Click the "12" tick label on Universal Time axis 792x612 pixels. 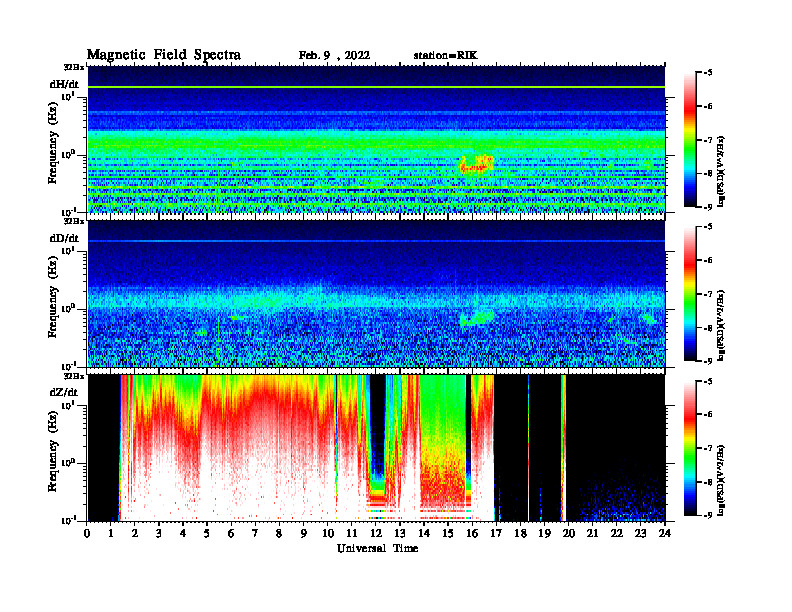click(x=376, y=533)
